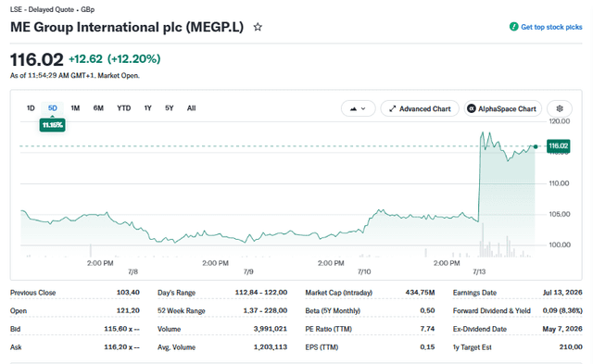Click the 1y Target Est value 210.00
Image resolution: width=593 pixels, height=364 pixels.
point(571,347)
